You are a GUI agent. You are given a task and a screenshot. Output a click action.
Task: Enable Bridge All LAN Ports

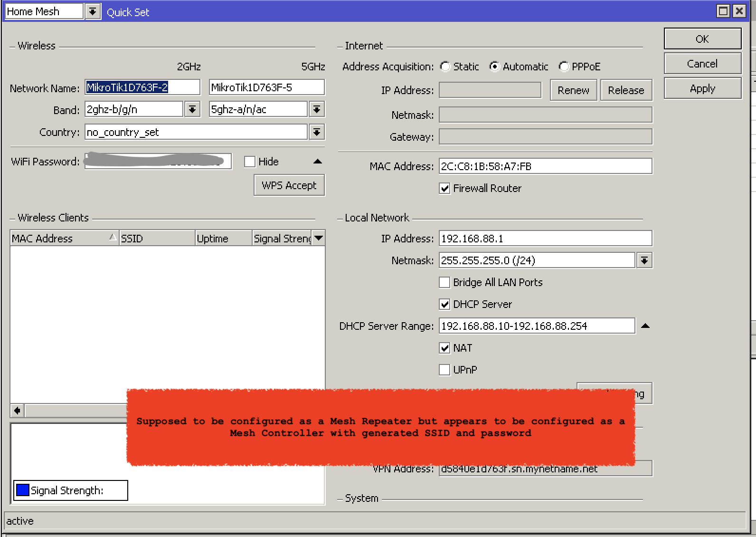444,282
